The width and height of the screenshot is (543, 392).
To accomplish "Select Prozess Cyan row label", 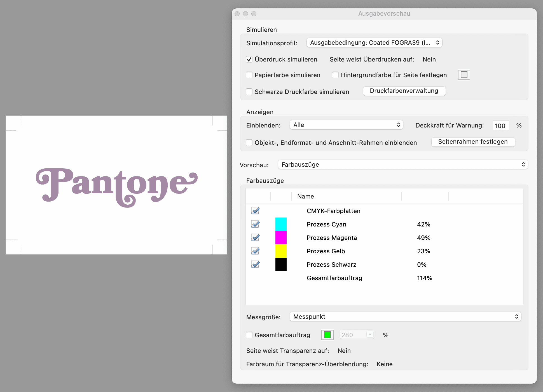I will coord(326,224).
